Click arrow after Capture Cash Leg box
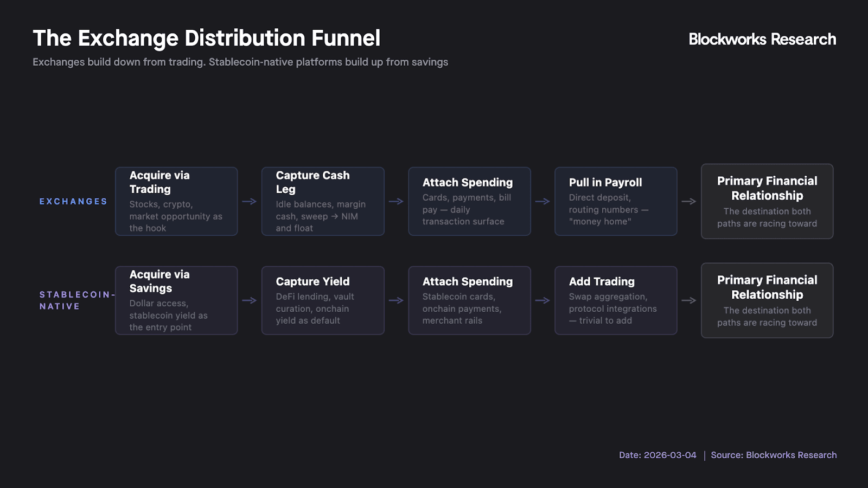Image resolution: width=868 pixels, height=488 pixels. click(396, 201)
